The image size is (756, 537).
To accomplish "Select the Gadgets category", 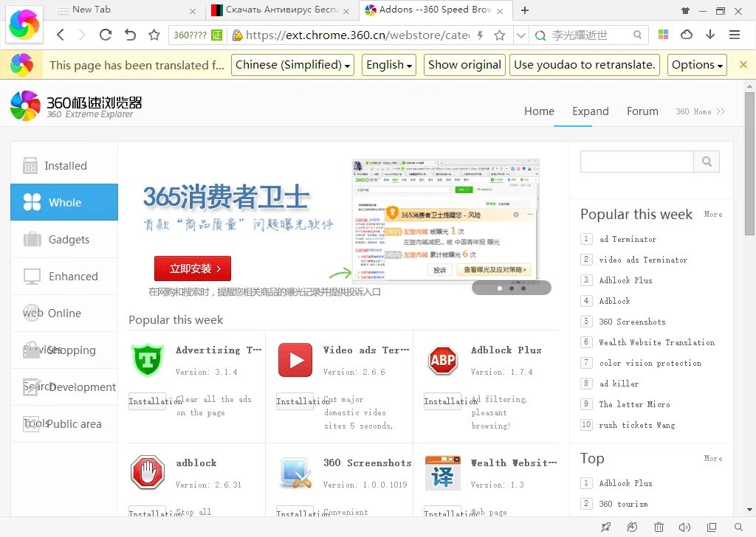I will coord(64,239).
